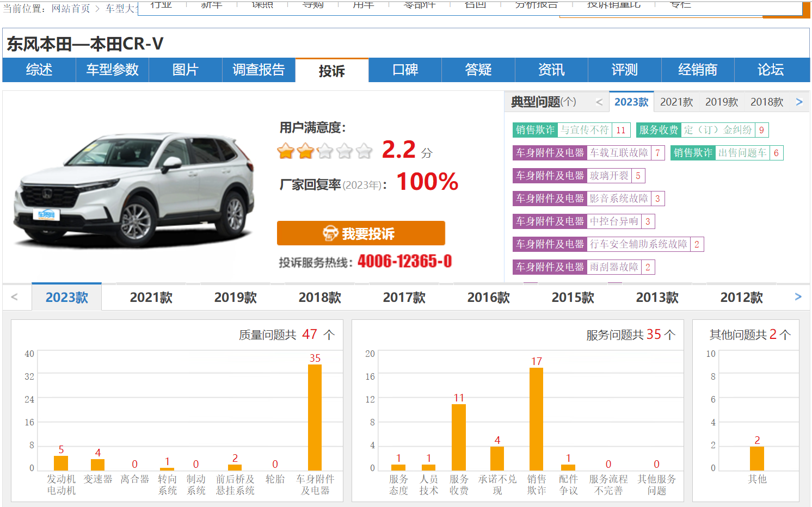This screenshot has width=812, height=507.
Task: Select 2018款 in the 典型问题 panel
Action: point(767,102)
